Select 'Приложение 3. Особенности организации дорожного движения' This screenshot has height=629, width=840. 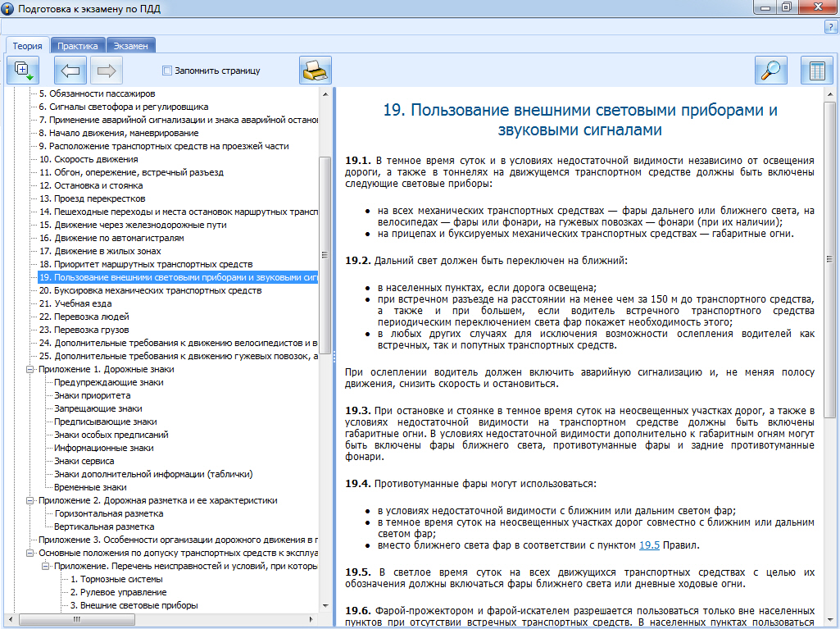coord(178,540)
